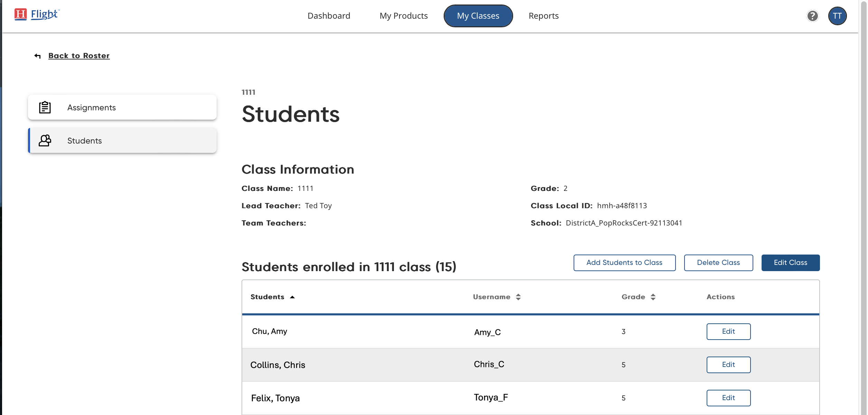Viewport: 868px width, 415px height.
Task: Click the Students people icon in sidebar
Action: [44, 140]
